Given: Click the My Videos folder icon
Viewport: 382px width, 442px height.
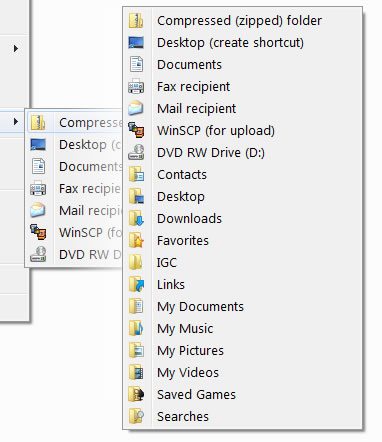Looking at the screenshot, I should coord(136,372).
